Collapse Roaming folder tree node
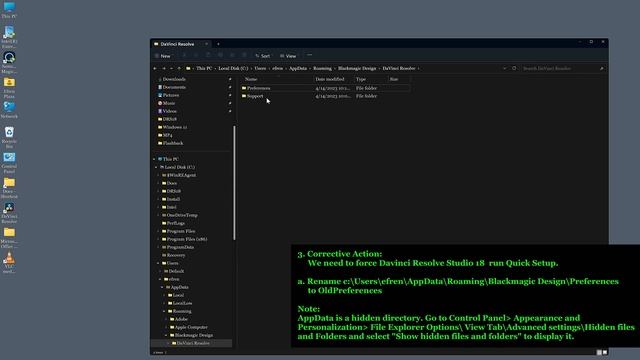Screen dimensions: 640x360 tap(164, 311)
